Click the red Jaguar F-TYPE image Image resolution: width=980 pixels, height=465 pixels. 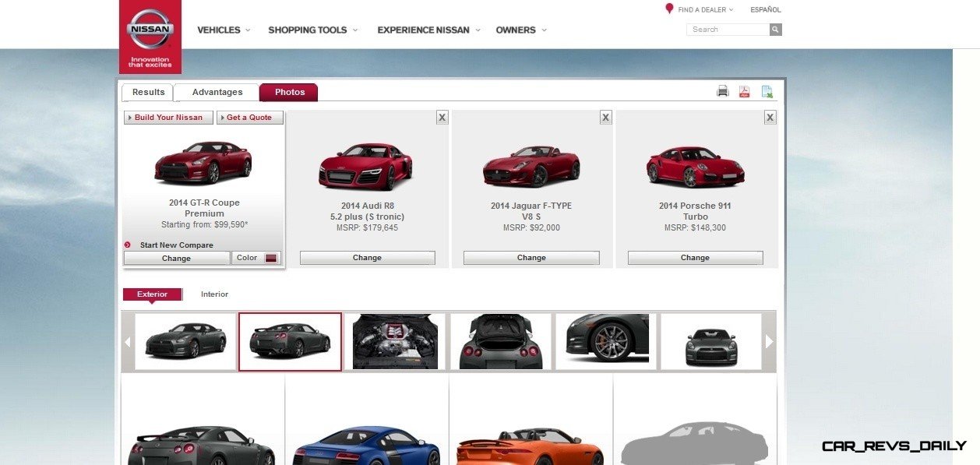531,167
